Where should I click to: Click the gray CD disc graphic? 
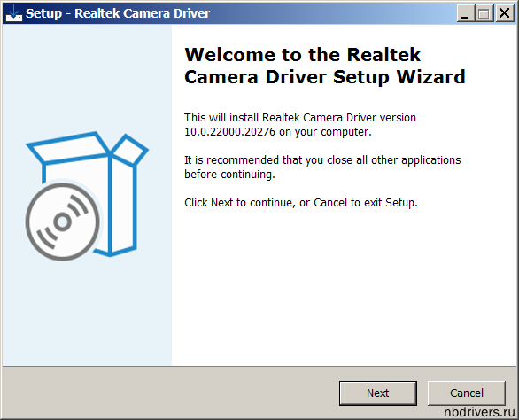[63, 222]
